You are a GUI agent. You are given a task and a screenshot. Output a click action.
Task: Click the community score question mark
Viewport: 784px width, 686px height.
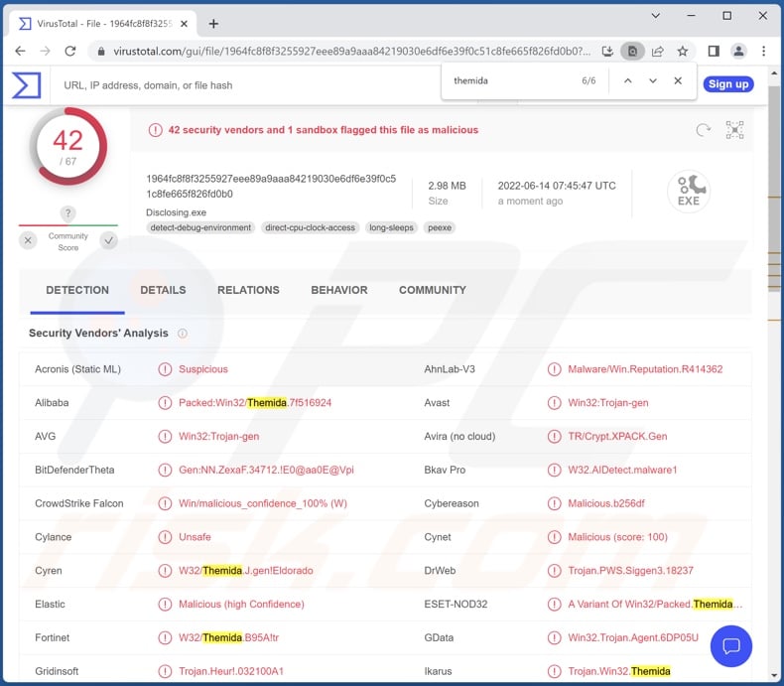click(68, 213)
